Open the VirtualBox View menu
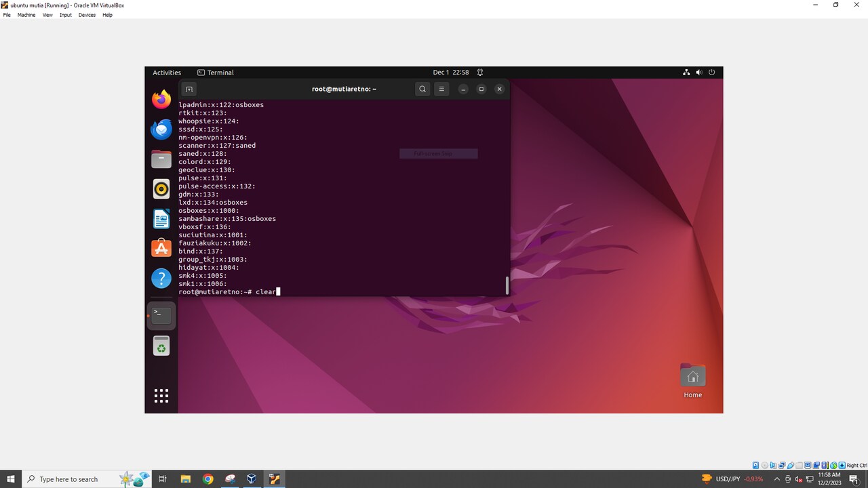Image resolution: width=868 pixels, height=488 pixels. coord(47,15)
